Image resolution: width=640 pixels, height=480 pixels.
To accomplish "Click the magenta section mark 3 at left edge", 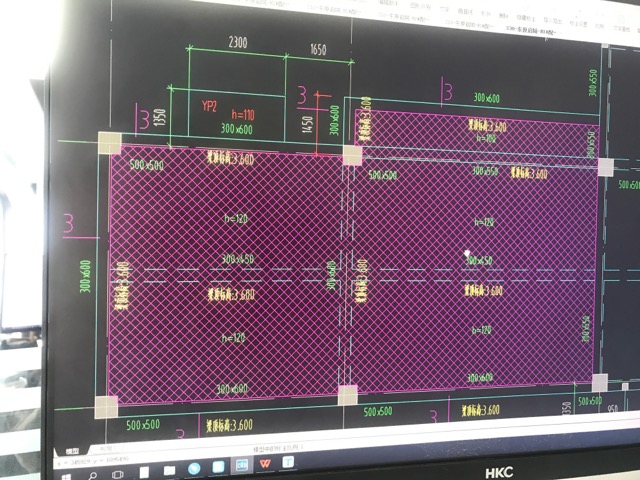I will click(68, 224).
